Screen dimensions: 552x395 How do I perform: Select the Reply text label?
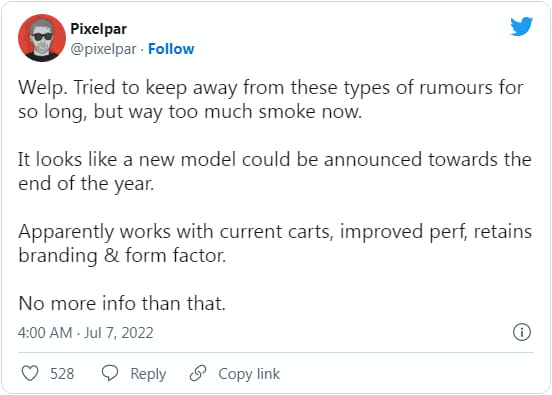(x=148, y=374)
